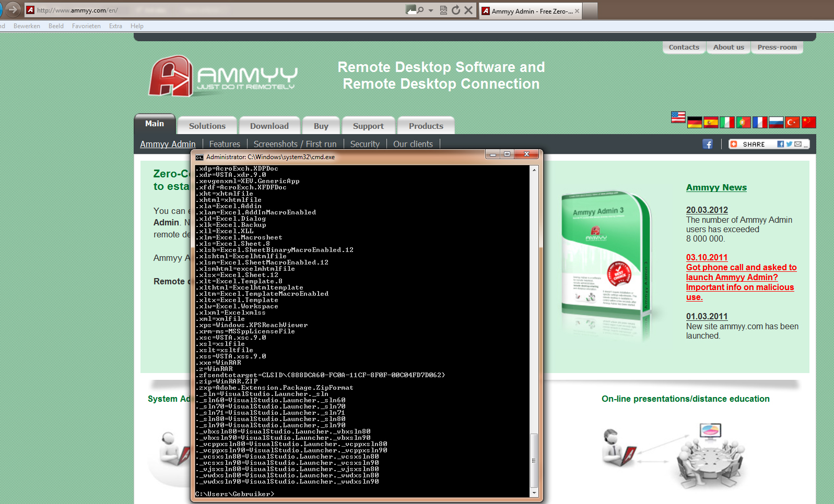834x504 pixels.
Task: Select the Russian flag language
Action: tap(776, 123)
